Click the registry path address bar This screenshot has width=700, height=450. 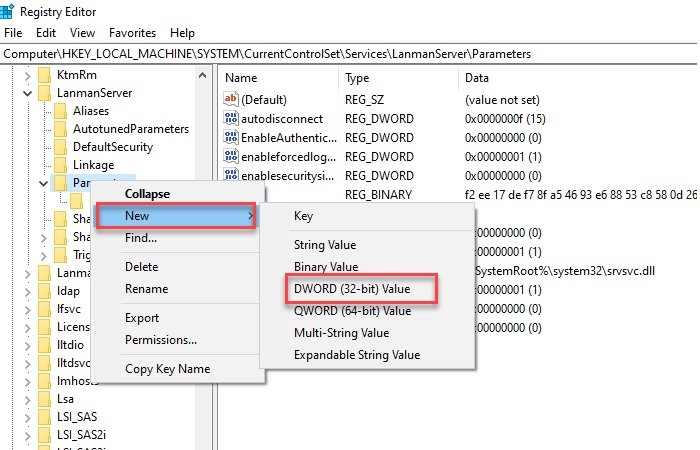tap(350, 53)
